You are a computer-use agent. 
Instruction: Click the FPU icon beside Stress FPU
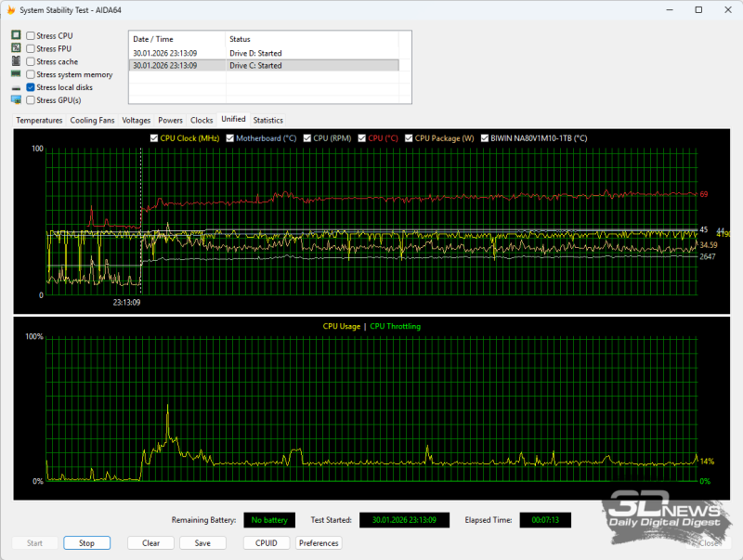pos(16,48)
